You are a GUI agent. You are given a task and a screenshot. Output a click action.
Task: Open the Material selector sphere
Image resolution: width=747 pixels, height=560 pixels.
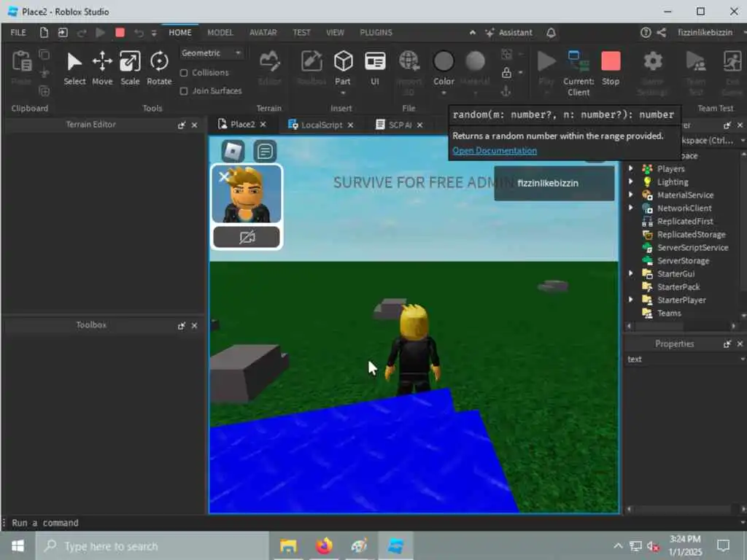475,61
